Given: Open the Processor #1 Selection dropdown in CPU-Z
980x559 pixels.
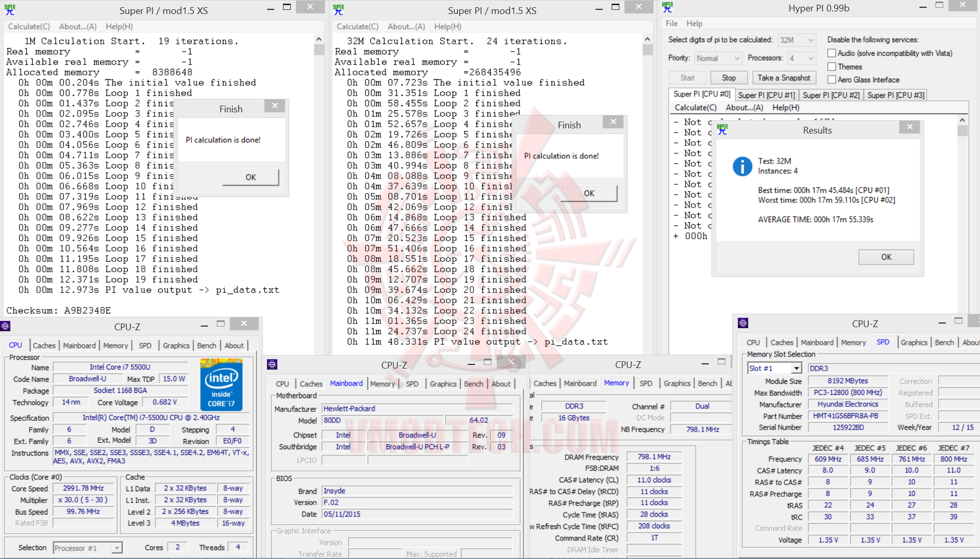Looking at the screenshot, I should tap(87, 548).
